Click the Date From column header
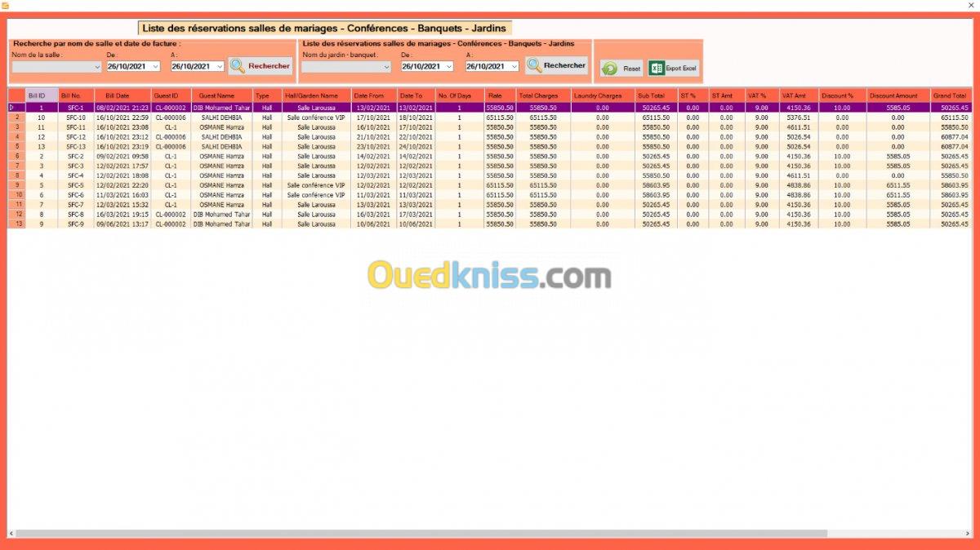 [374, 95]
